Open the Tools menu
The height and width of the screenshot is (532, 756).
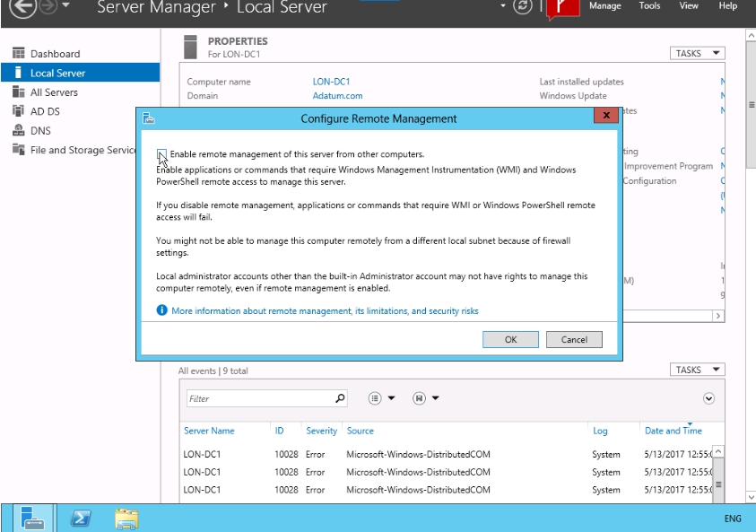pos(649,6)
